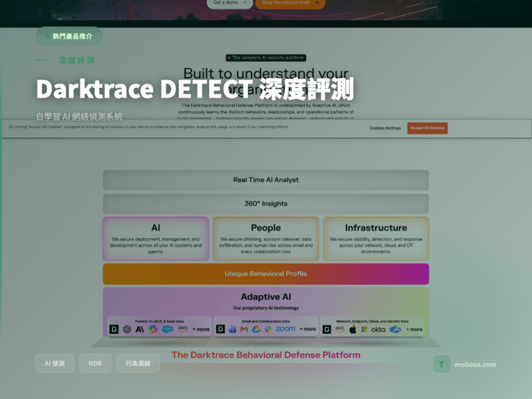Image resolution: width=532 pixels, height=399 pixels.
Task: Click the Darktrace D icon under Email and Collaboration Data
Action: click(x=220, y=329)
